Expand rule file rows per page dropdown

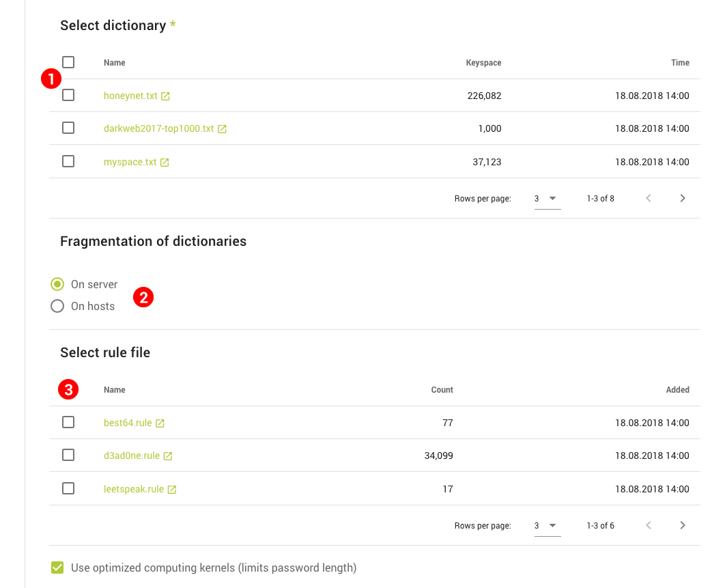[x=546, y=526]
